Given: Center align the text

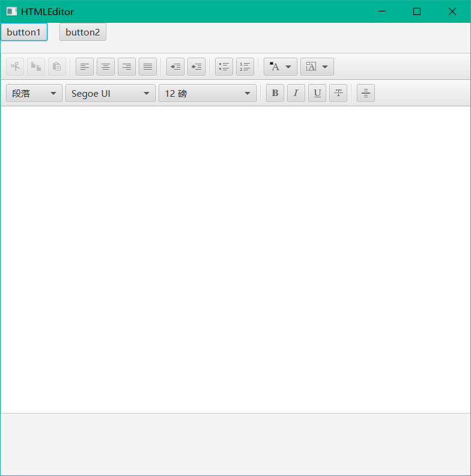Looking at the screenshot, I should 106,67.
